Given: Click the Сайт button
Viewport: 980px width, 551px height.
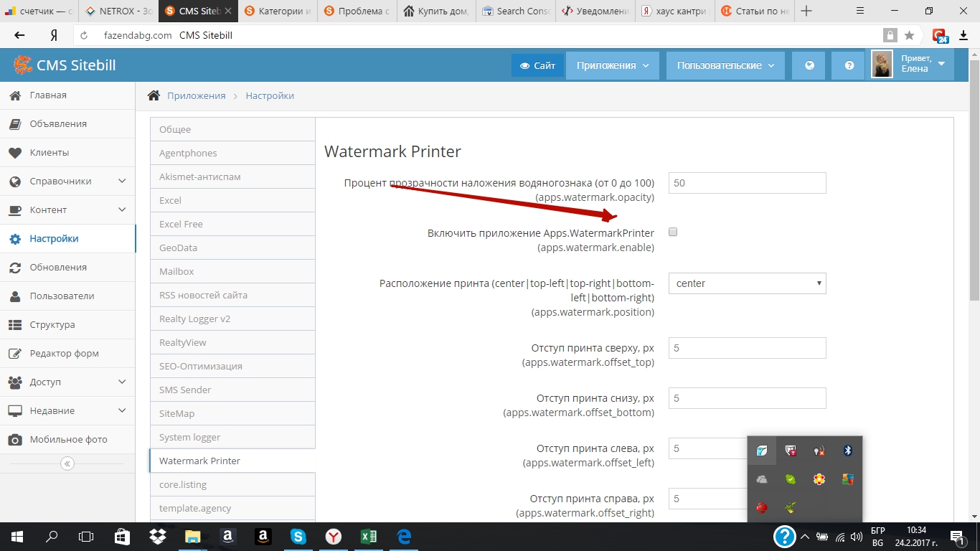Looking at the screenshot, I should pyautogui.click(x=537, y=65).
